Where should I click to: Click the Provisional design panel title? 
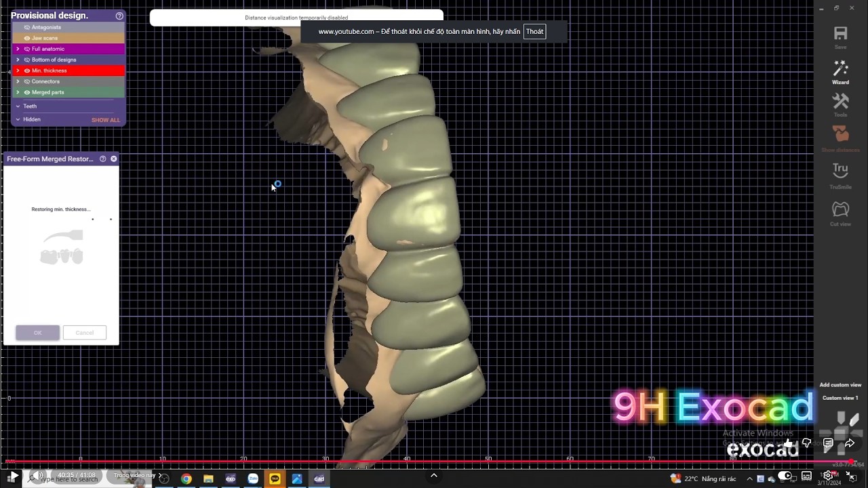[x=50, y=16]
